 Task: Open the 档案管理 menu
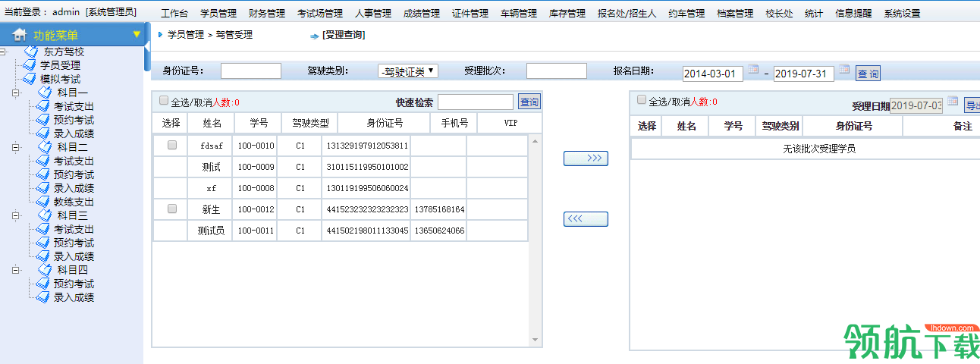coord(735,14)
